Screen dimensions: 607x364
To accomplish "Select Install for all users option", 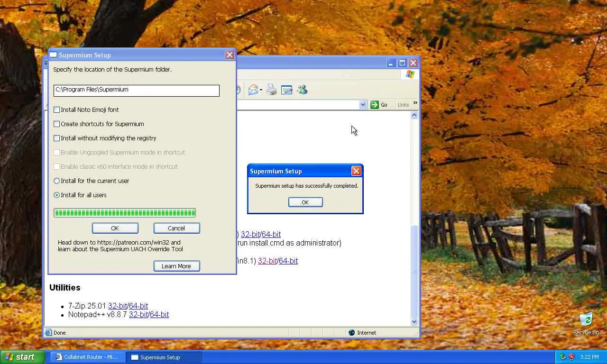I will [57, 195].
